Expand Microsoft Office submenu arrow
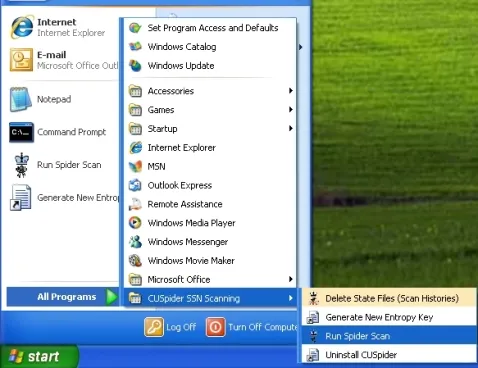This screenshot has width=478, height=368. [x=291, y=279]
